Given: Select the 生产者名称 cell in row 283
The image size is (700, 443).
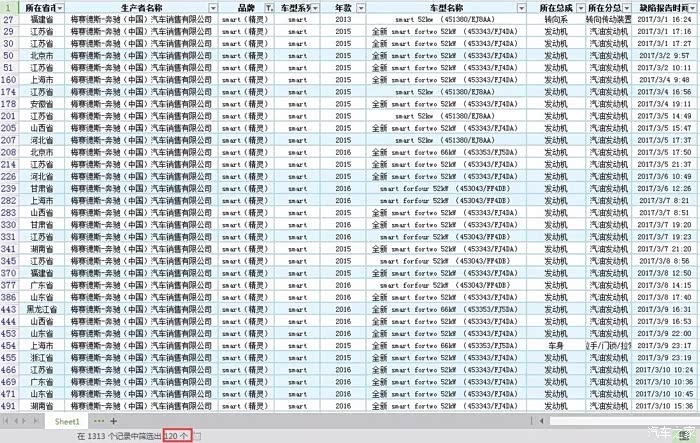Looking at the screenshot, I should point(141,213).
